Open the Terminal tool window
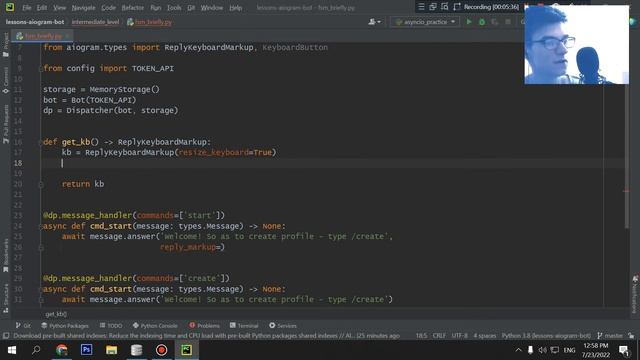Image resolution: width=640 pixels, height=360 pixels. [x=244, y=326]
